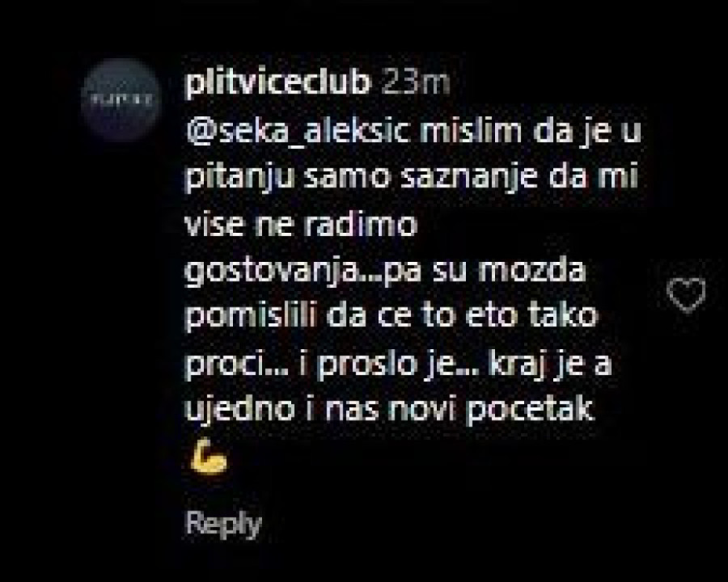The image size is (728, 582).
Task: Click the word "mislim" after the mention
Action: (x=470, y=131)
